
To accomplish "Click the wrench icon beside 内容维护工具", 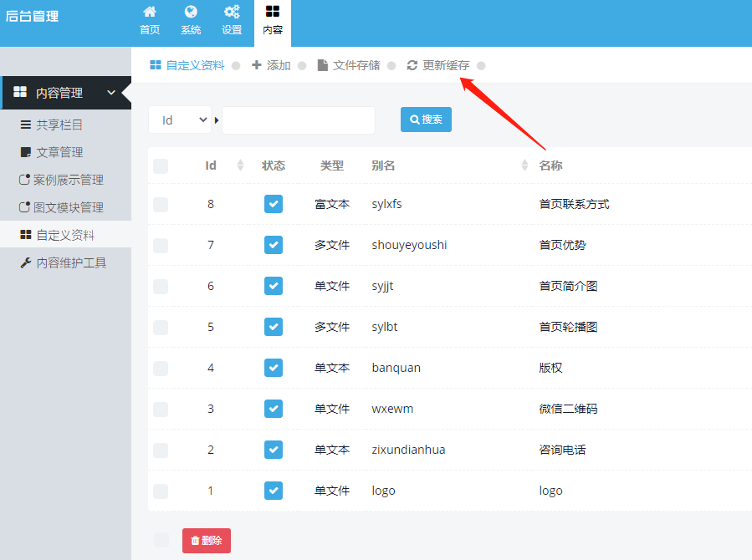I will tap(25, 262).
